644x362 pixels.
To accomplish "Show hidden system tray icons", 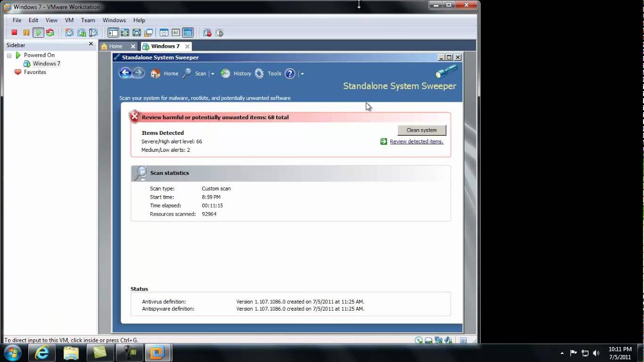I will click(562, 353).
